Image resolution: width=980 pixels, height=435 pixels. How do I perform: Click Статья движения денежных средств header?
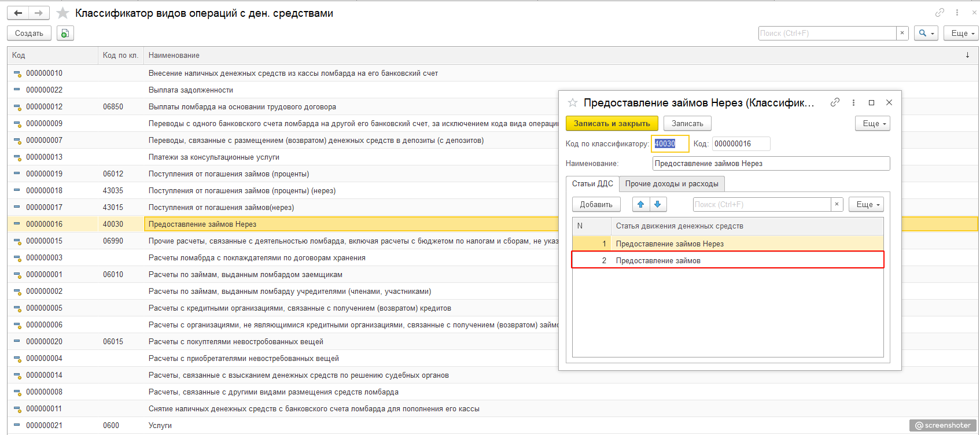click(x=747, y=226)
